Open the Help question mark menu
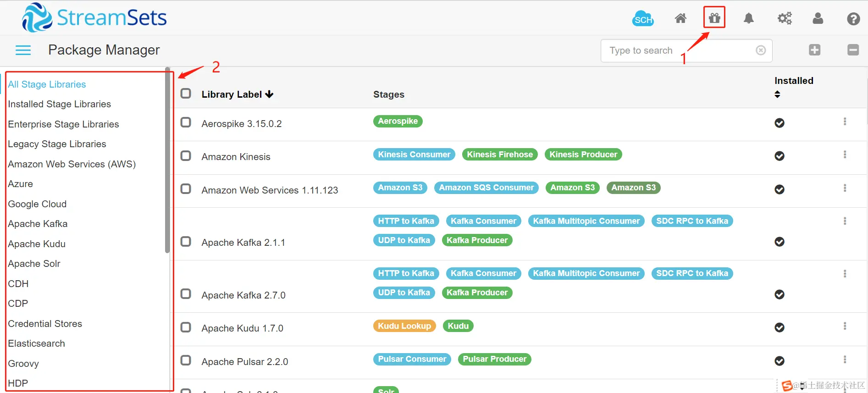 click(x=853, y=19)
